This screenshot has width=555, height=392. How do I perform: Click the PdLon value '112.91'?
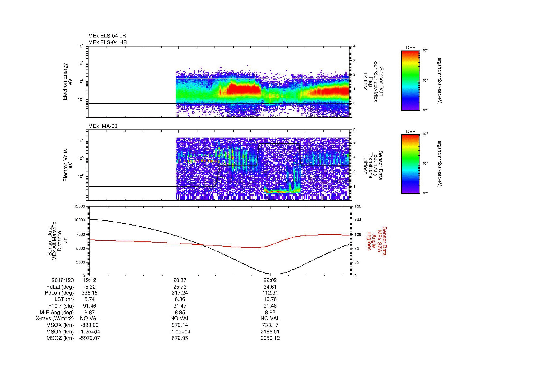(270, 293)
